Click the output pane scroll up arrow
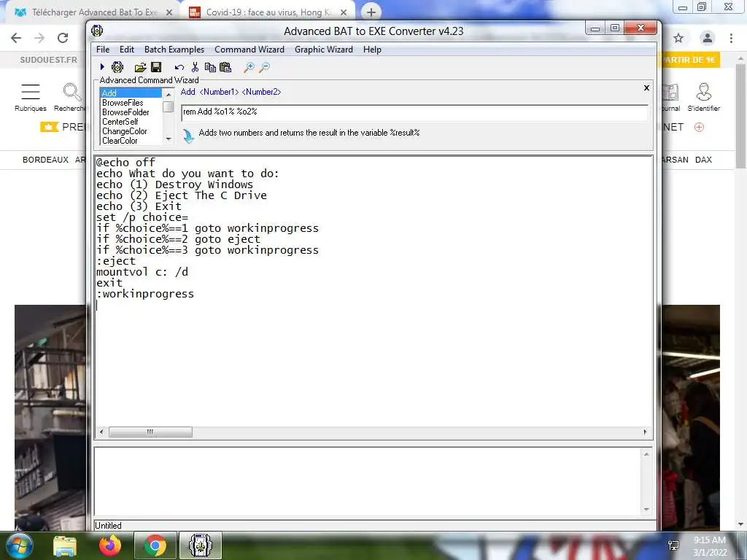Viewport: 747px width, 560px height. click(646, 454)
